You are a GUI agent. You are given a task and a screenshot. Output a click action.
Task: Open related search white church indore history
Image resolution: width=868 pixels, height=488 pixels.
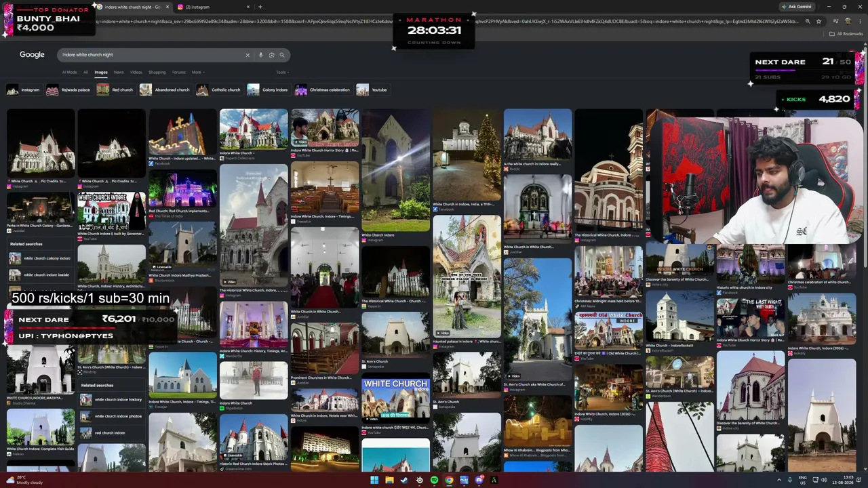point(112,400)
